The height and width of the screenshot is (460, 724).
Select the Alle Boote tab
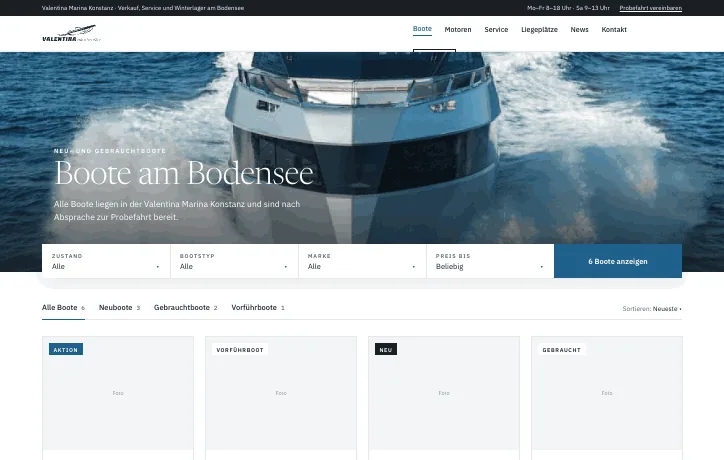point(63,308)
